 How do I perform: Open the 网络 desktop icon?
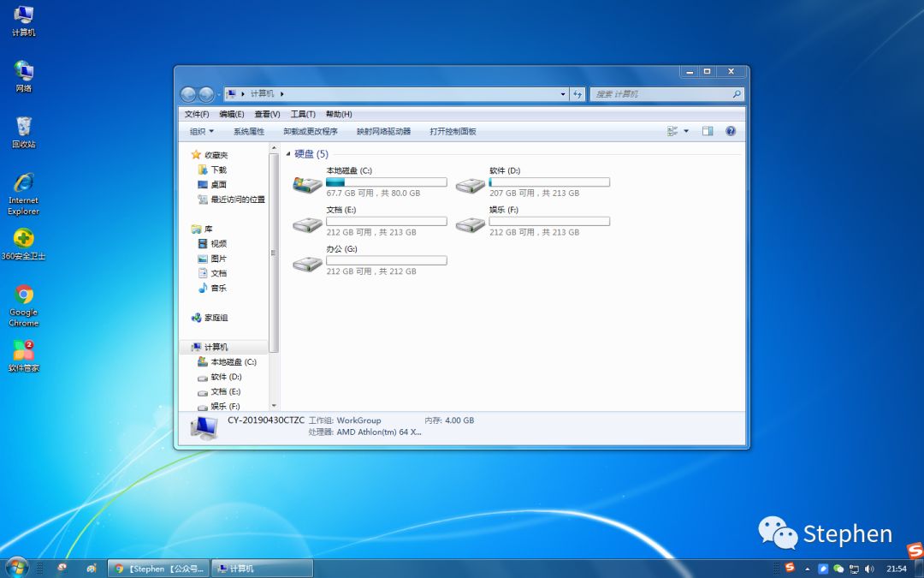coord(24,77)
